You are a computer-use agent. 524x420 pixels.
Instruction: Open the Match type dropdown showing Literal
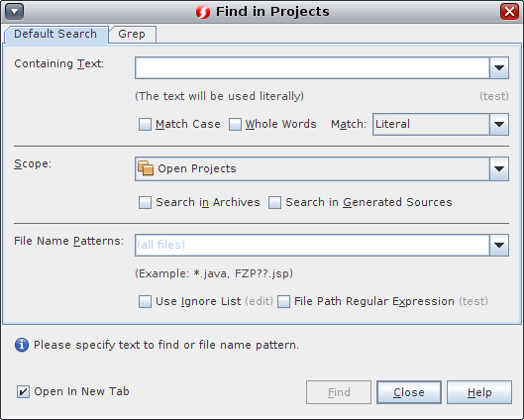click(499, 124)
